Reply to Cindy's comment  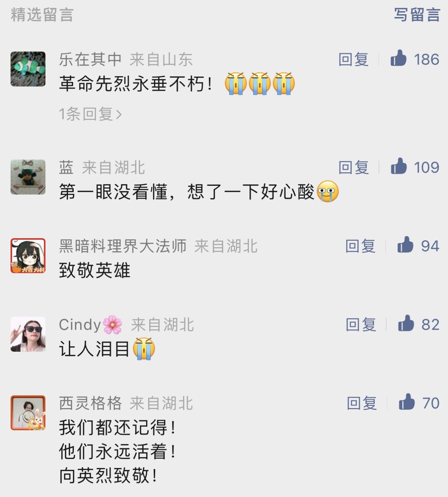(361, 325)
